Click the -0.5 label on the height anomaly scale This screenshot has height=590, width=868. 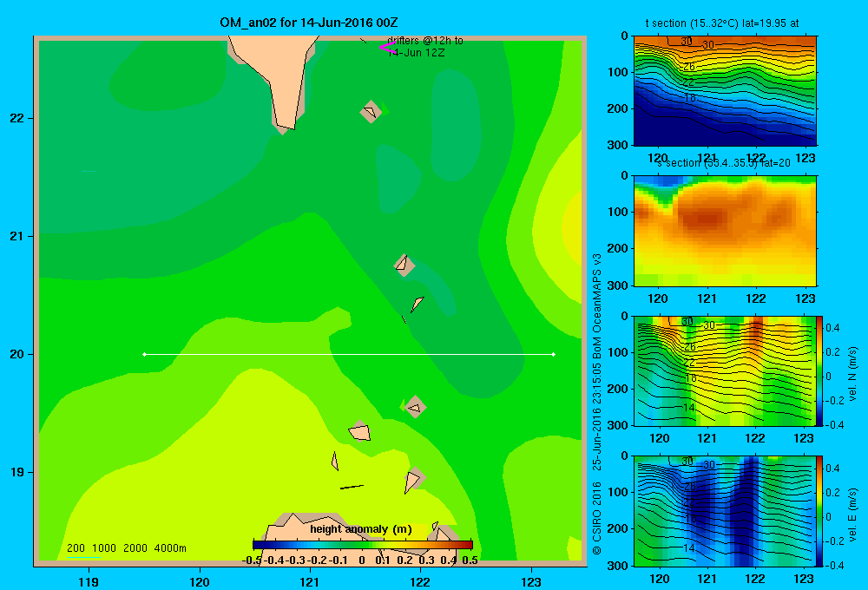[252, 560]
